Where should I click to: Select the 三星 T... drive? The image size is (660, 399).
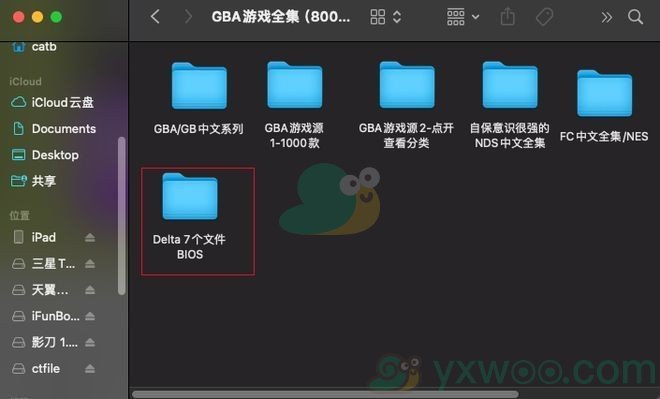click(x=44, y=264)
